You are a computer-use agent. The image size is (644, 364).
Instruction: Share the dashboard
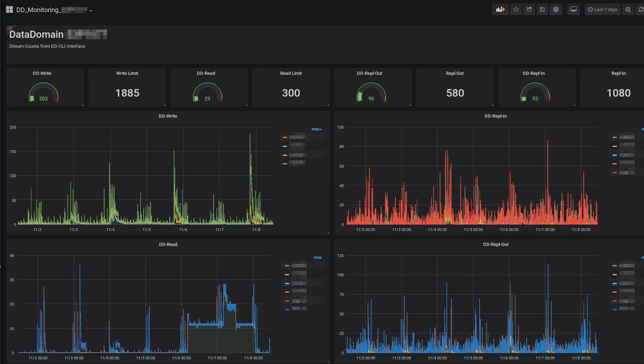pyautogui.click(x=529, y=10)
